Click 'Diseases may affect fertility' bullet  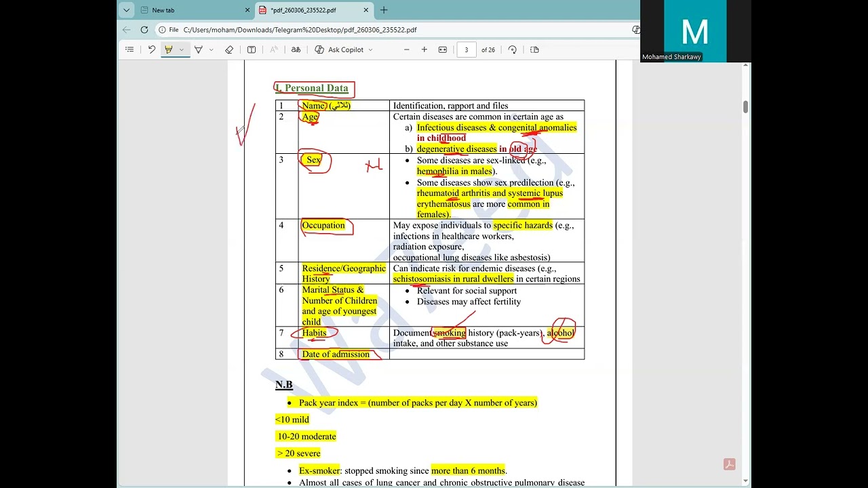click(x=469, y=302)
